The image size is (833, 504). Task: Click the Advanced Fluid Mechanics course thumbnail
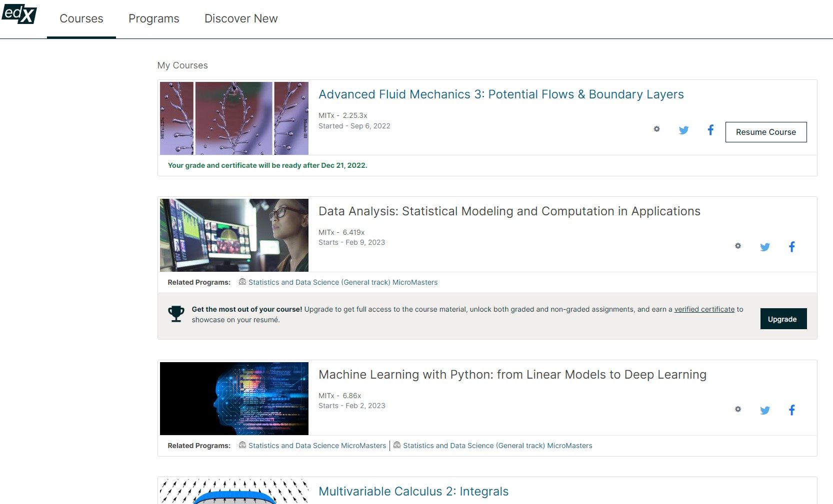[x=234, y=118]
